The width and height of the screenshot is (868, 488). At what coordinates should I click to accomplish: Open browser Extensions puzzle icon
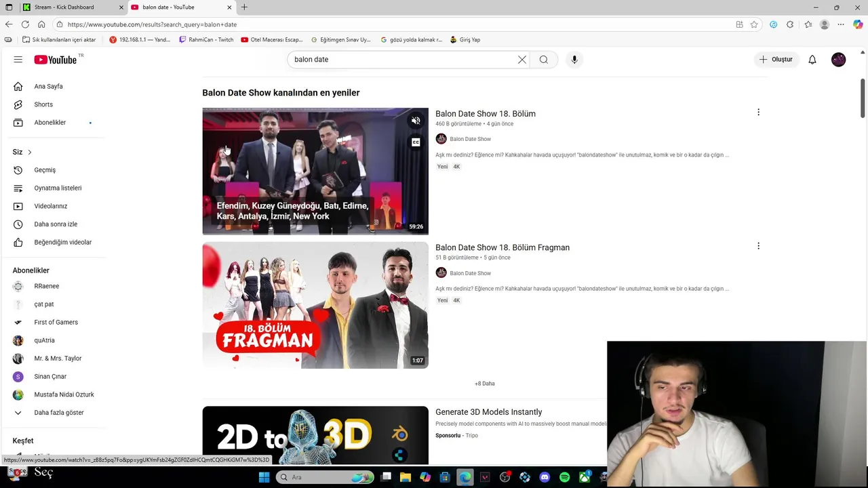pos(790,24)
